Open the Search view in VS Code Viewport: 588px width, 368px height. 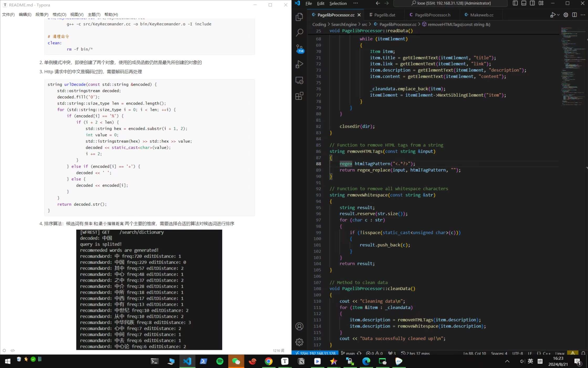coord(299,33)
